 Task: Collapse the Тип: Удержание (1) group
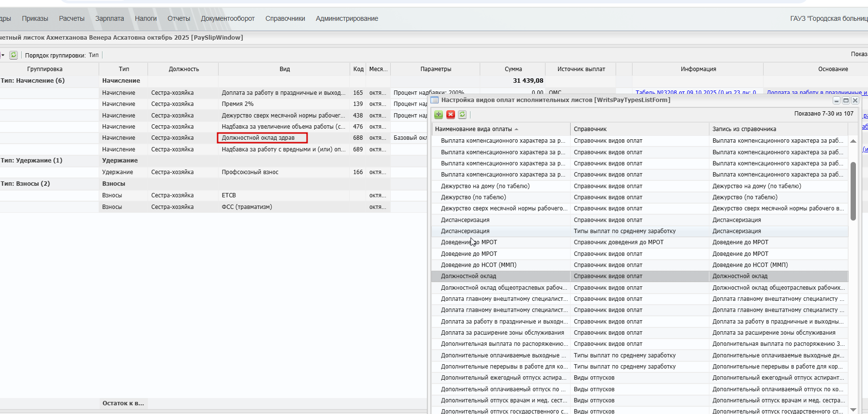(32, 161)
